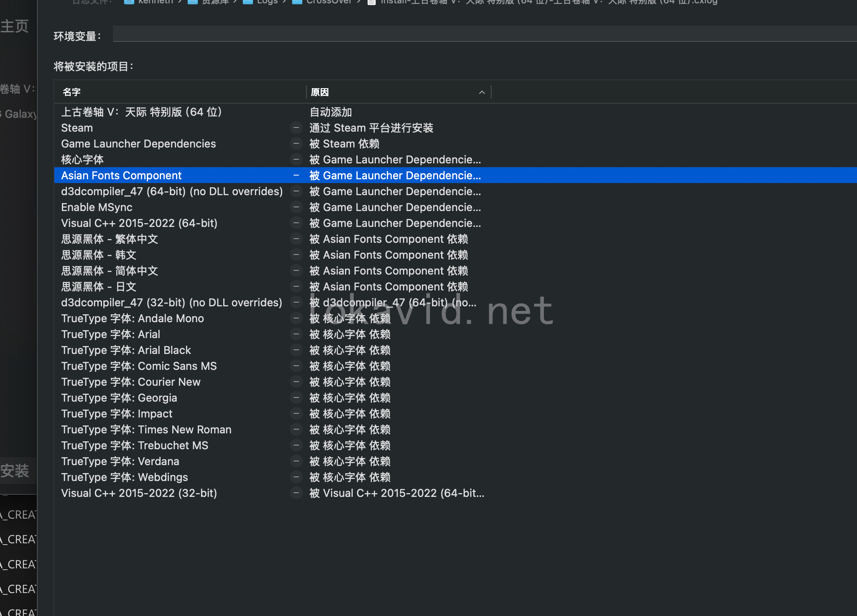The width and height of the screenshot is (857, 616).
Task: Click the 名字 column header
Action: coord(71,92)
